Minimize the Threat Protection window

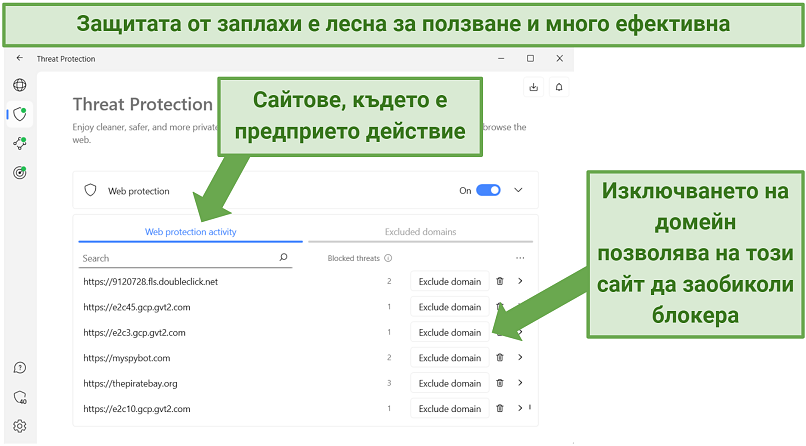coord(501,59)
